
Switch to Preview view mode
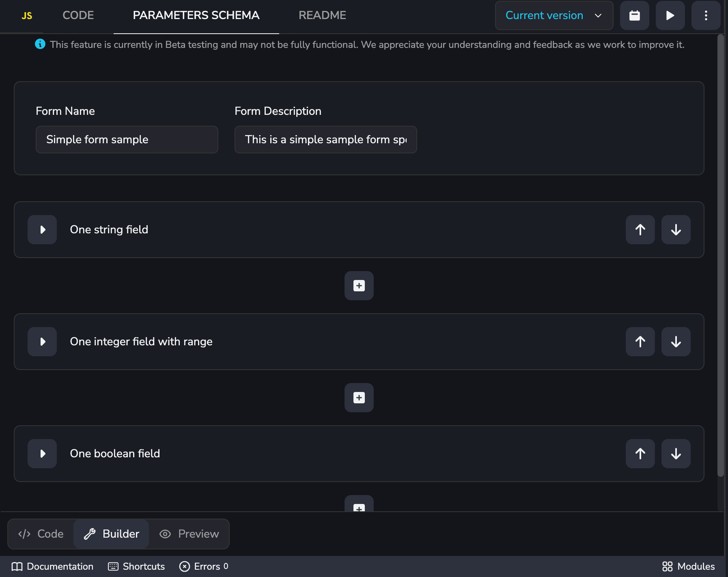coord(189,534)
